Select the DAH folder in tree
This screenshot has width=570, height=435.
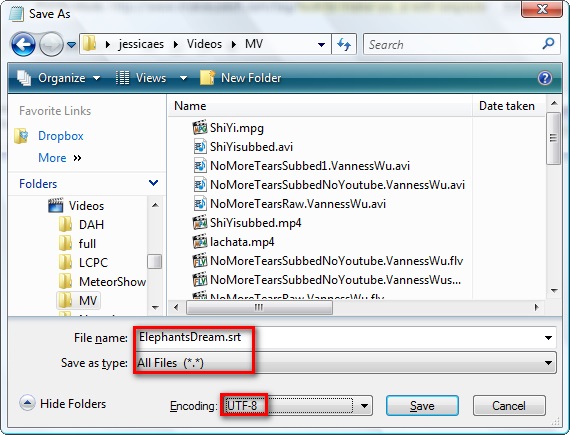pos(91,225)
